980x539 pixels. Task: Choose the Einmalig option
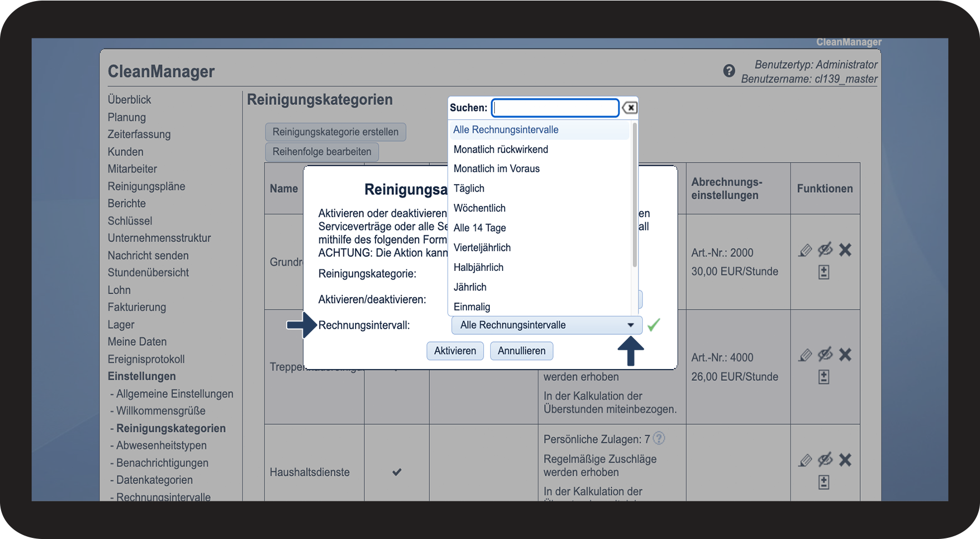[539, 307]
